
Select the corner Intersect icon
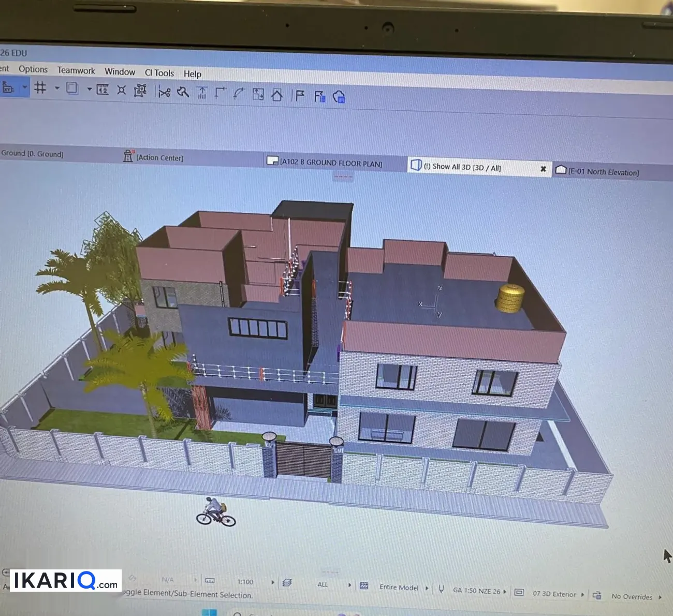tap(221, 93)
